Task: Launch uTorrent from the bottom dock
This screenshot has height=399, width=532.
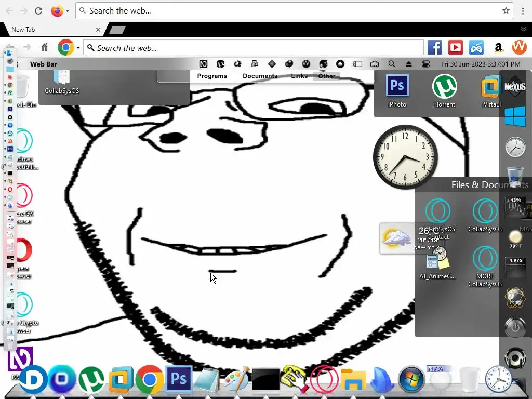Action: point(91,379)
